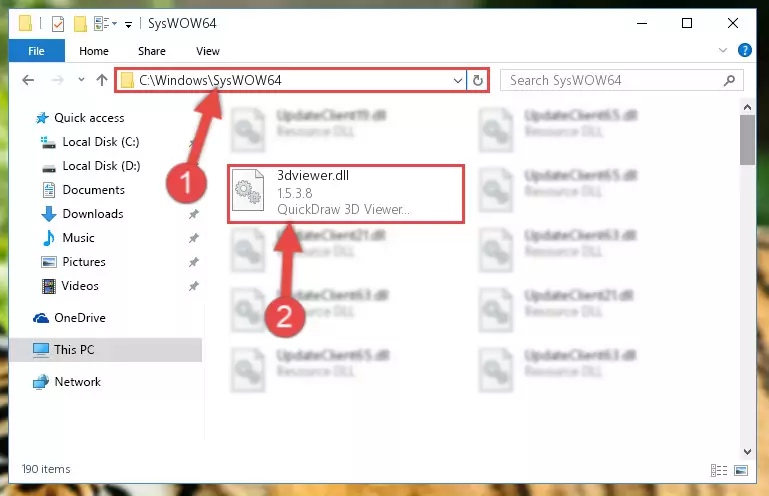Click the folder icon in title bar
769x496 pixels.
point(25,23)
